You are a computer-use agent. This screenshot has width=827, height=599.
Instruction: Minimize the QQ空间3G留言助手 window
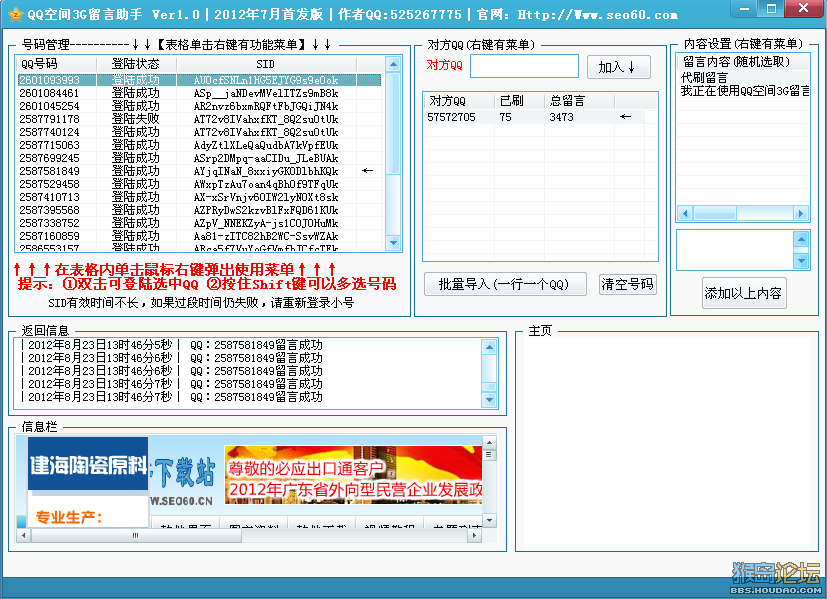coord(745,8)
